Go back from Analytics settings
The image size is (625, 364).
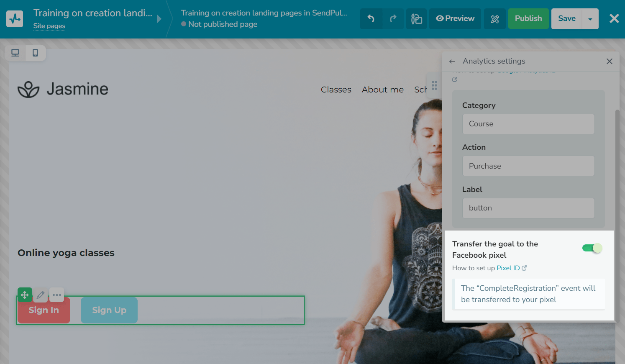452,62
